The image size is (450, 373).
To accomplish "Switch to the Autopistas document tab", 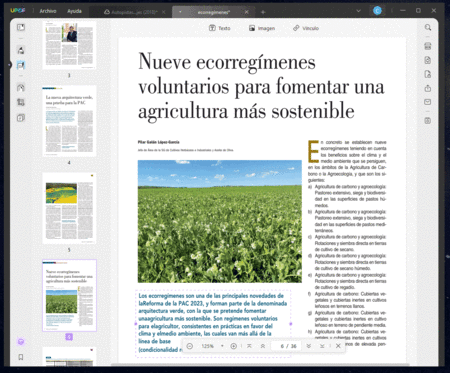I will (x=130, y=12).
